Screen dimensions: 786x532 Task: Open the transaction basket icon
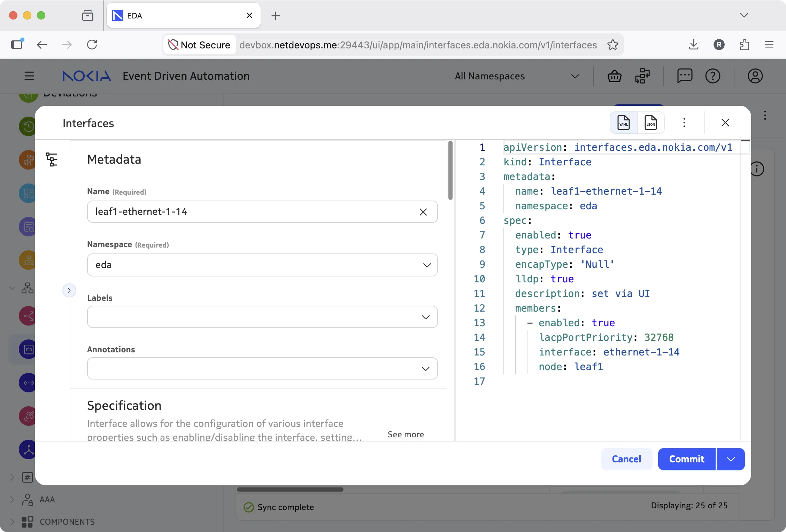615,76
